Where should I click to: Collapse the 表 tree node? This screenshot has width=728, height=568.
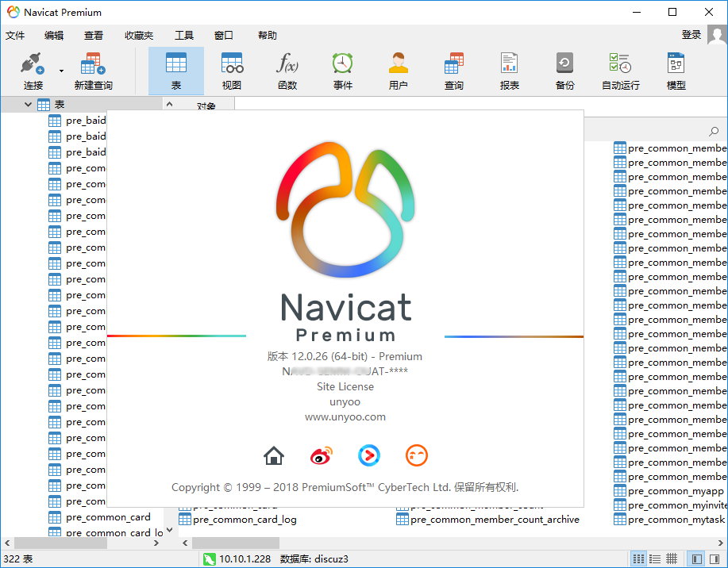pos(28,105)
